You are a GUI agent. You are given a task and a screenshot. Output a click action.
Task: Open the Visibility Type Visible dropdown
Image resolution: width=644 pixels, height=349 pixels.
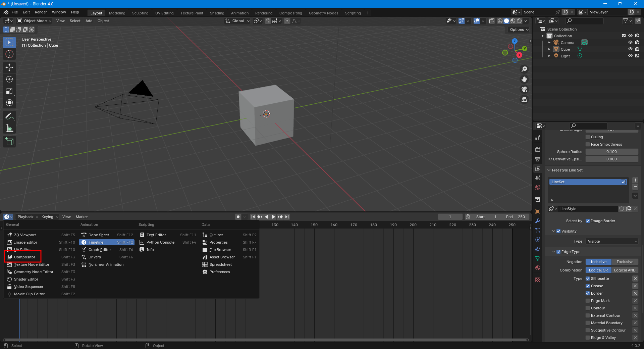pos(612,241)
